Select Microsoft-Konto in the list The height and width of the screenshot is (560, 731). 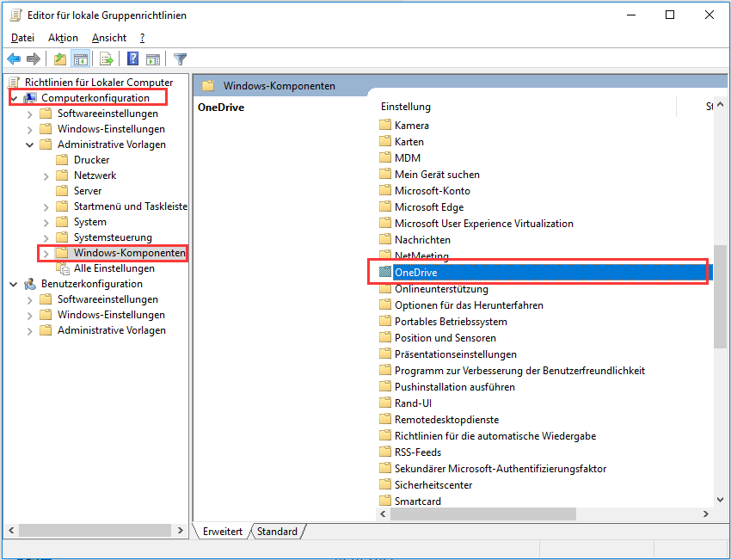(433, 190)
